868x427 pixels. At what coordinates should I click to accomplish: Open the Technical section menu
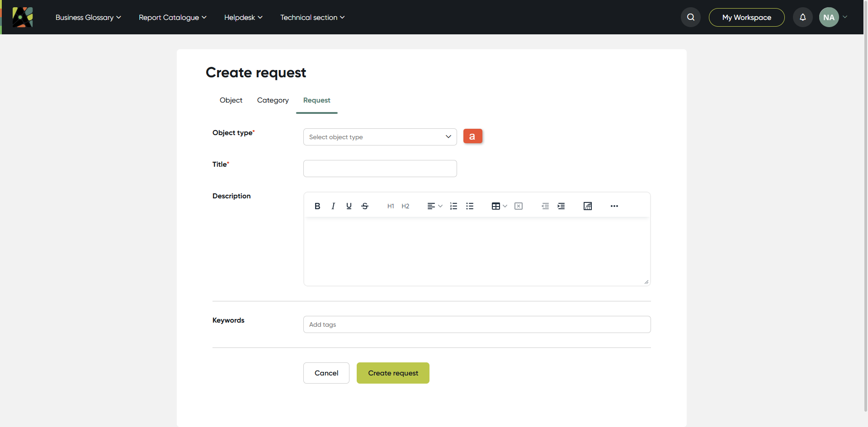312,17
